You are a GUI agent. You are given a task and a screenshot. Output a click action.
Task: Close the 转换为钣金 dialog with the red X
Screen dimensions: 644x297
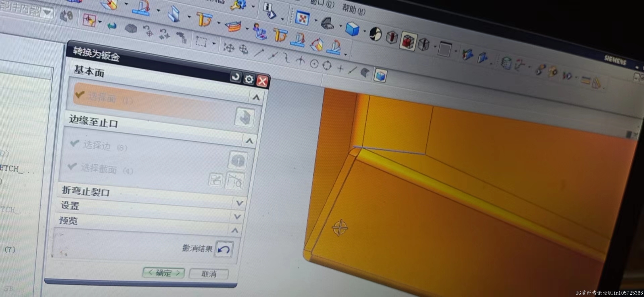coord(262,81)
